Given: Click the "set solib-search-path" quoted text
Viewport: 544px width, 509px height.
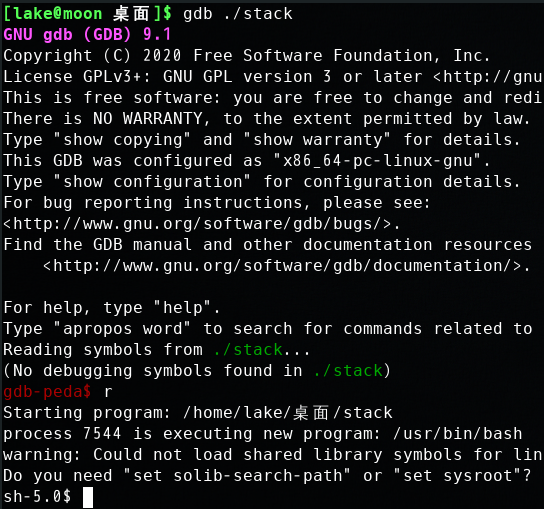Looking at the screenshot, I should point(237,476).
